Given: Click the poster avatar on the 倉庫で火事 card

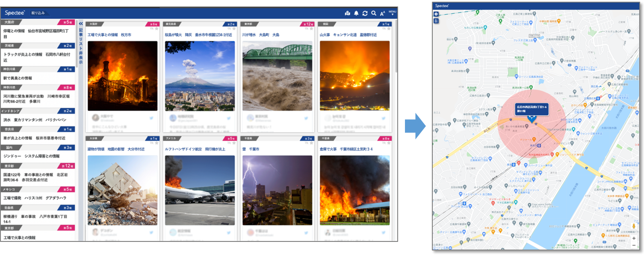Looking at the screenshot, I should [328, 232].
